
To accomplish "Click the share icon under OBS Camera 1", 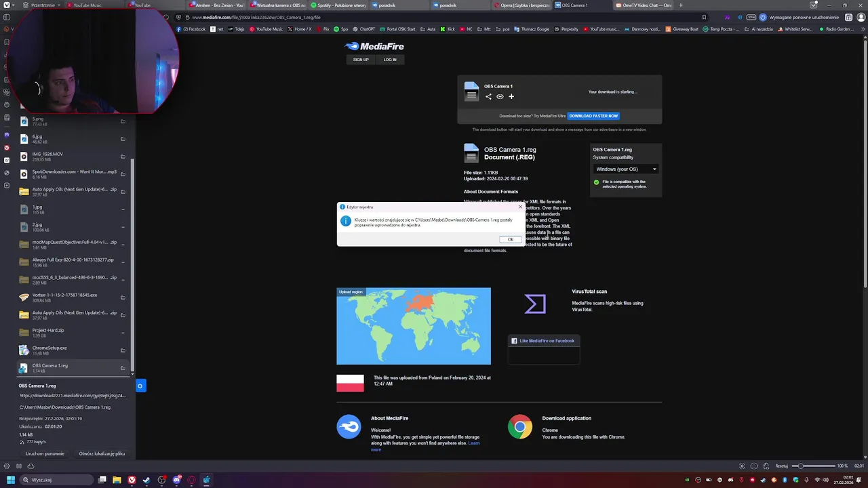I will pos(488,96).
